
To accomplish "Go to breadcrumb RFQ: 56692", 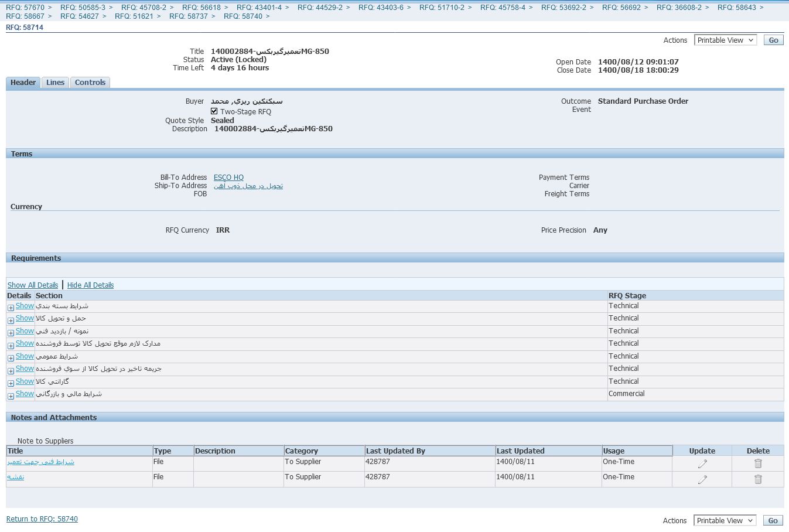I will pos(621,8).
